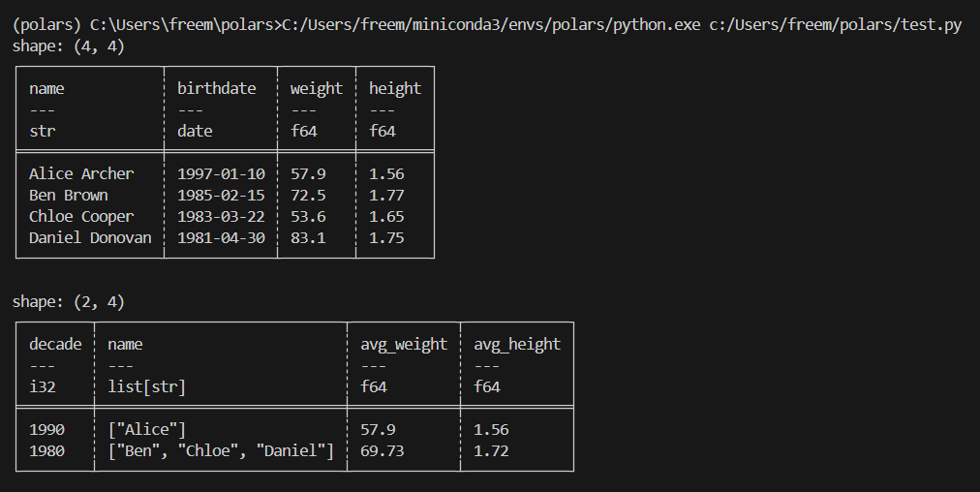
Task: Click the Daniel Donovan name cell
Action: [90, 238]
